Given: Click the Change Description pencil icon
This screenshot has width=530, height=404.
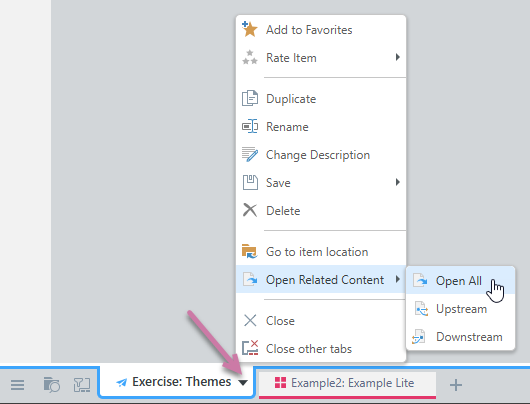Looking at the screenshot, I should coord(250,155).
